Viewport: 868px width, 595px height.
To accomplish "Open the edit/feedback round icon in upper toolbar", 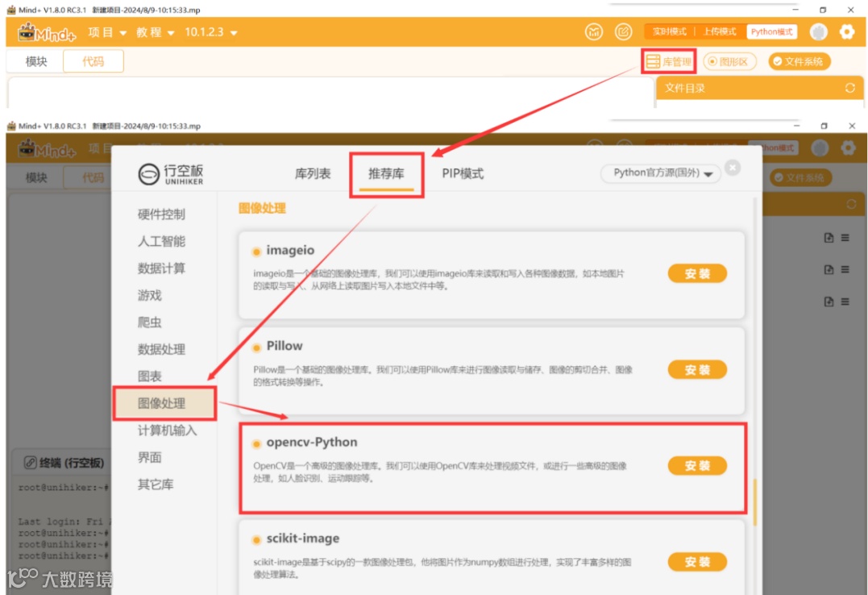I will [x=623, y=32].
